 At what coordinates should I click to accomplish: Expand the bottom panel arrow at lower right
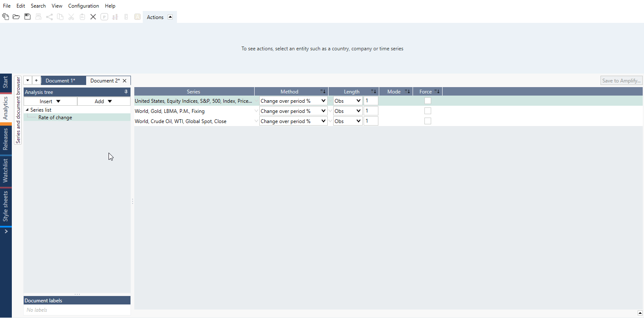[x=640, y=313]
